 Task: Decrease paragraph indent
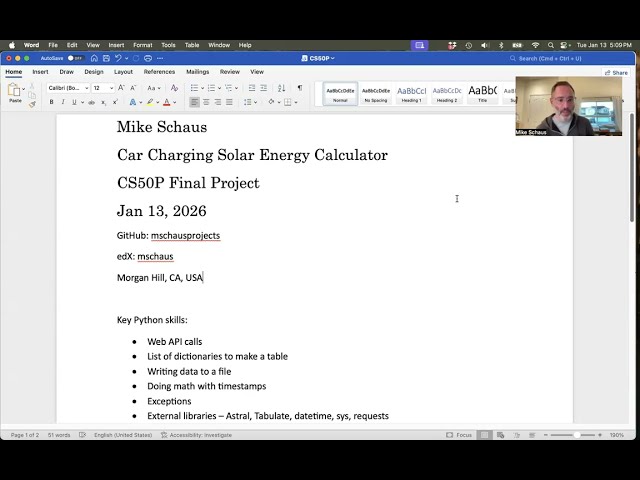tap(252, 88)
